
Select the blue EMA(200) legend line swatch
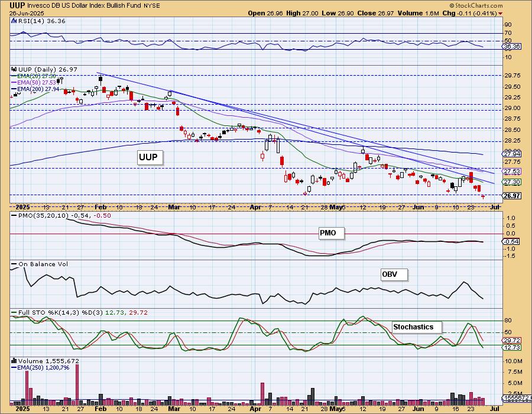pyautogui.click(x=14, y=89)
